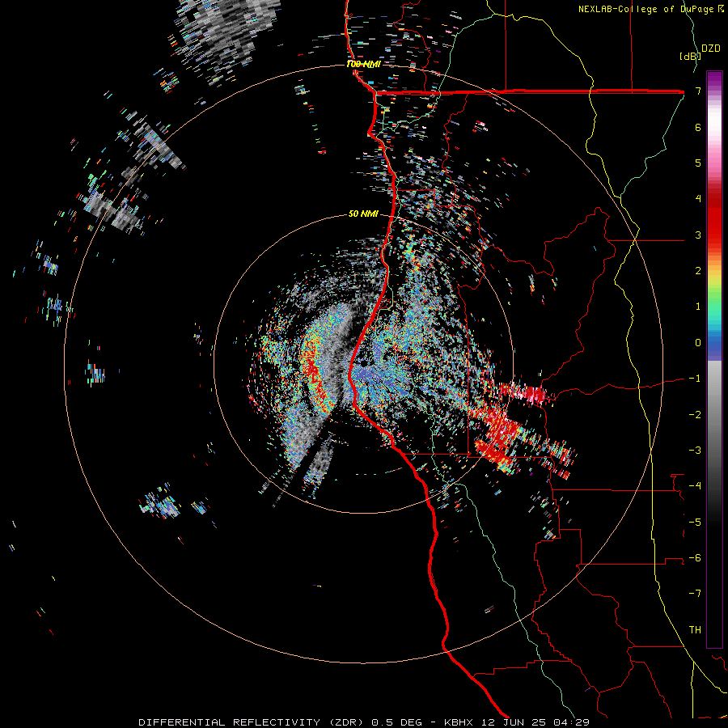Select scale value -7 on the legend

[695, 594]
